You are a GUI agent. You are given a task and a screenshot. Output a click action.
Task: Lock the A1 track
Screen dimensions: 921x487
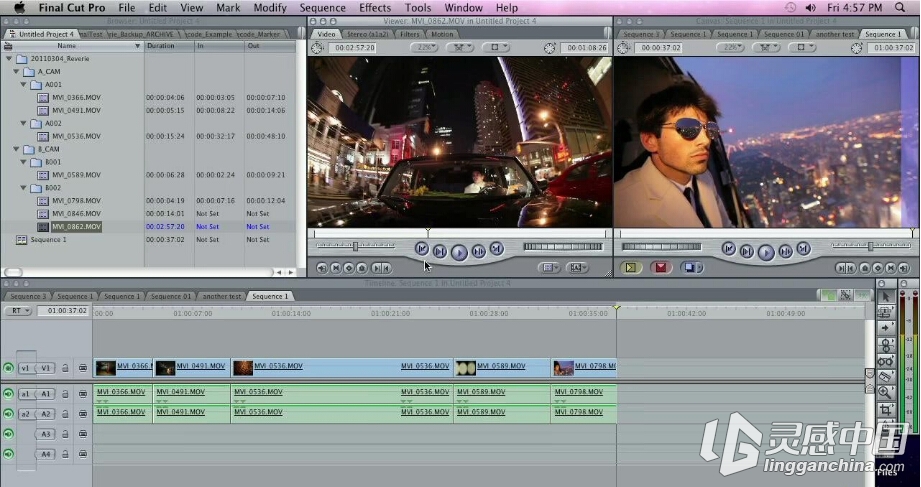65,394
